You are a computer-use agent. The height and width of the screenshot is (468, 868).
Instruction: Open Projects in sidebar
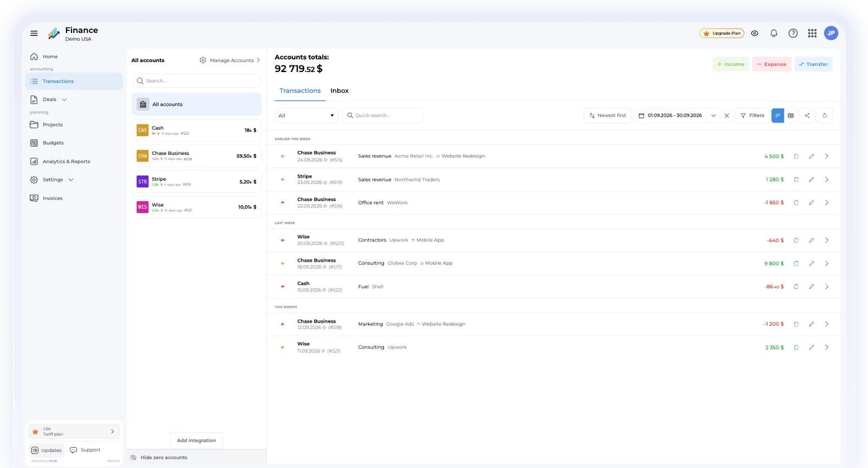tap(53, 125)
